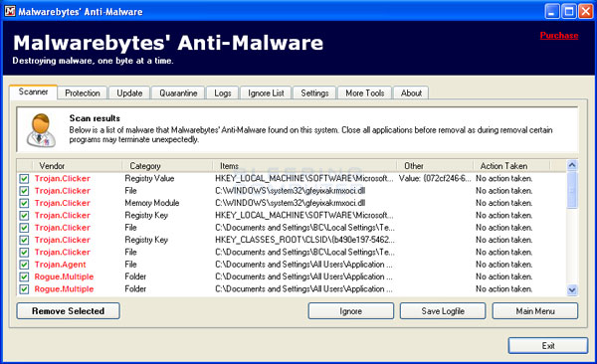
Task: Uncheck the Trojan.Agent File checkbox
Action: (x=24, y=265)
